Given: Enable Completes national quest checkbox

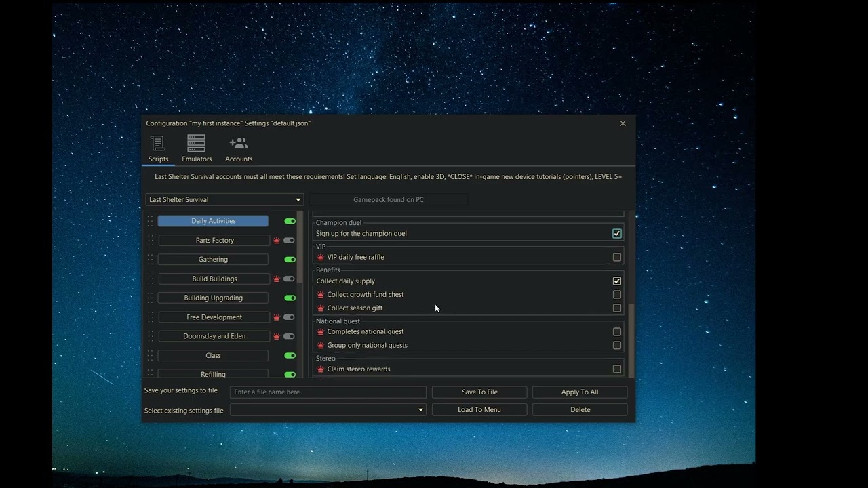Looking at the screenshot, I should [617, 331].
